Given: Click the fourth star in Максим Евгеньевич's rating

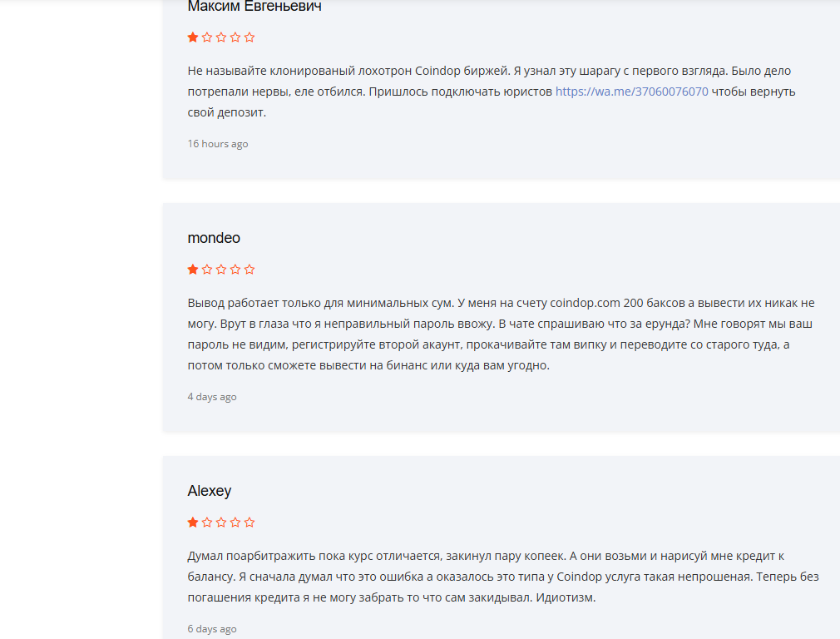Looking at the screenshot, I should point(235,37).
